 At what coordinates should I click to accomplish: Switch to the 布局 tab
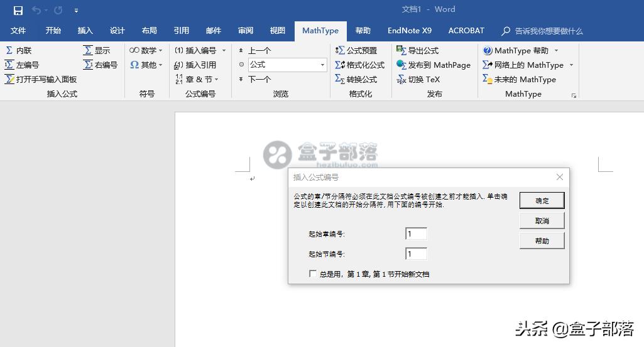pos(149,31)
